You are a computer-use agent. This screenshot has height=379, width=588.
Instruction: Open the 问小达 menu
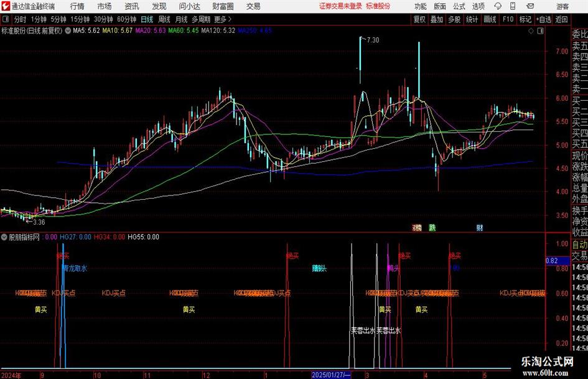189,6
